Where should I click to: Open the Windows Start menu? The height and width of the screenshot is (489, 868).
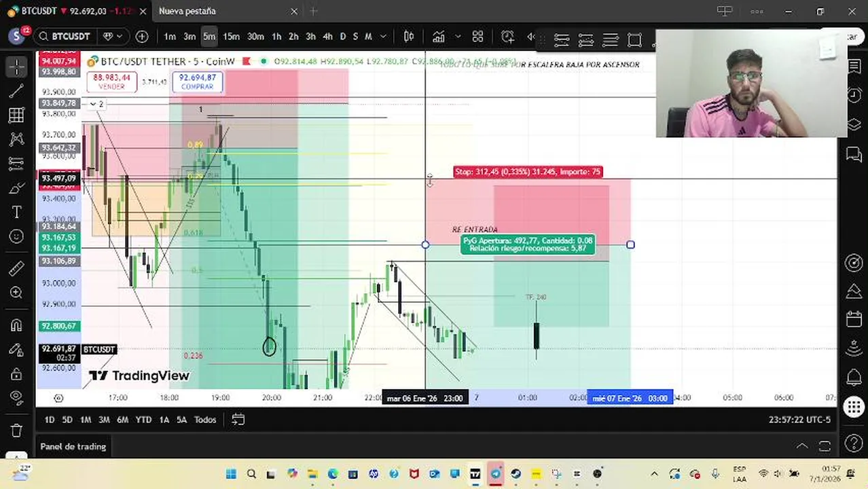pos(231,474)
